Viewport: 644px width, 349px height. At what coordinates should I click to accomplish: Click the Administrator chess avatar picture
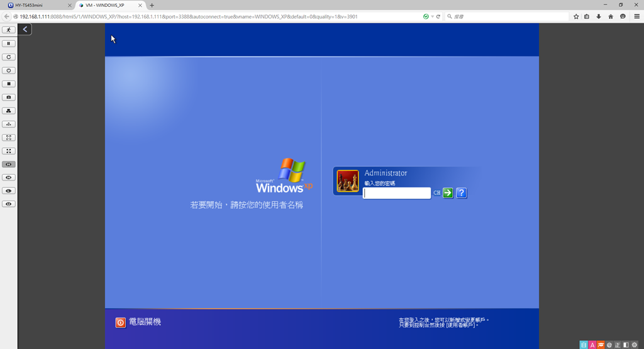[347, 181]
